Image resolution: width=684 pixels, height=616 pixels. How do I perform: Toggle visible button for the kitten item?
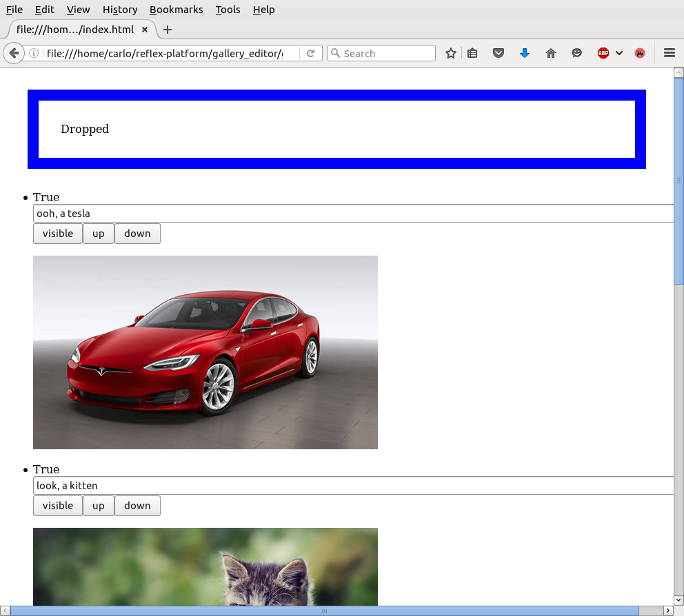(x=58, y=506)
